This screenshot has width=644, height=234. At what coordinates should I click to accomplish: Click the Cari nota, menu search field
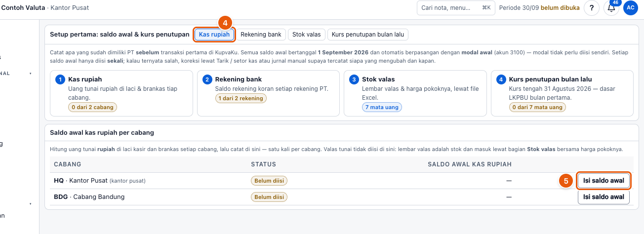coord(456,8)
